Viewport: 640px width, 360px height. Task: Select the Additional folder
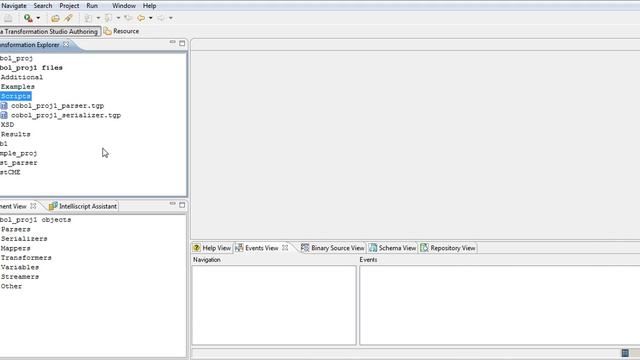(22, 77)
